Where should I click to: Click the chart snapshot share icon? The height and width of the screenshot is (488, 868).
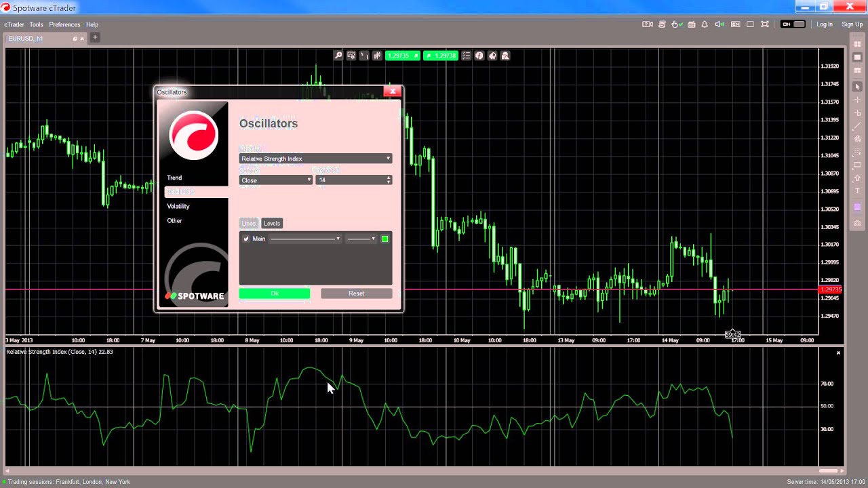[x=505, y=56]
